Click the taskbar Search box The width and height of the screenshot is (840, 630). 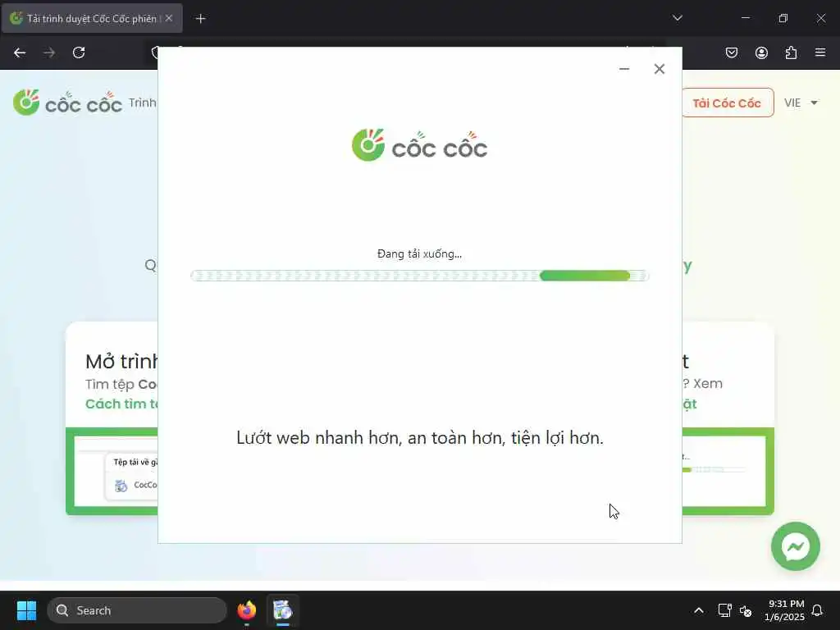[137, 610]
